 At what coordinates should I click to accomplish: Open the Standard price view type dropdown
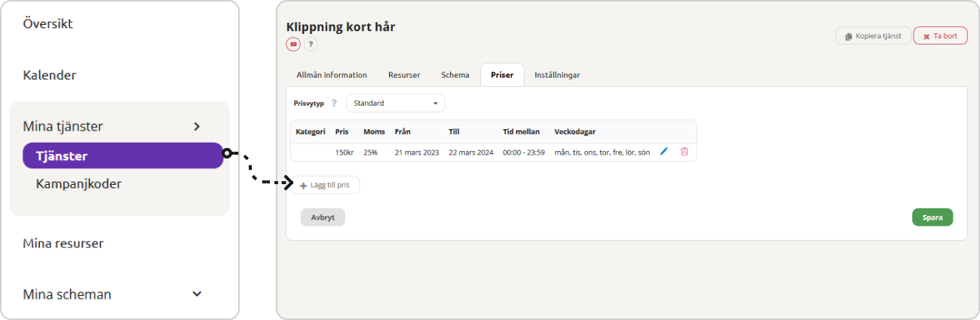395,103
